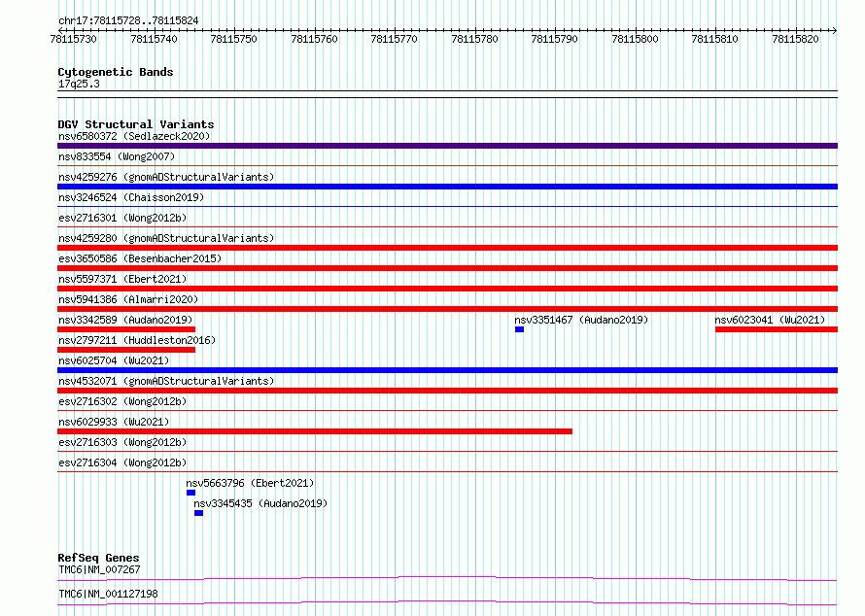Click the red nsv5941386 feature bar
The width and height of the screenshot is (865, 616).
coord(447,309)
